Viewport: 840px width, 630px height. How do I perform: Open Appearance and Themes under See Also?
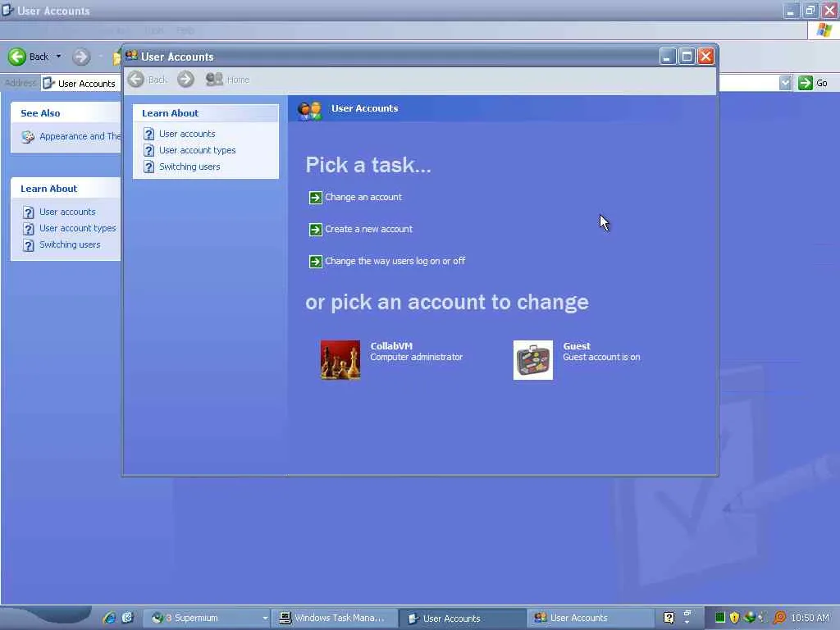point(80,136)
